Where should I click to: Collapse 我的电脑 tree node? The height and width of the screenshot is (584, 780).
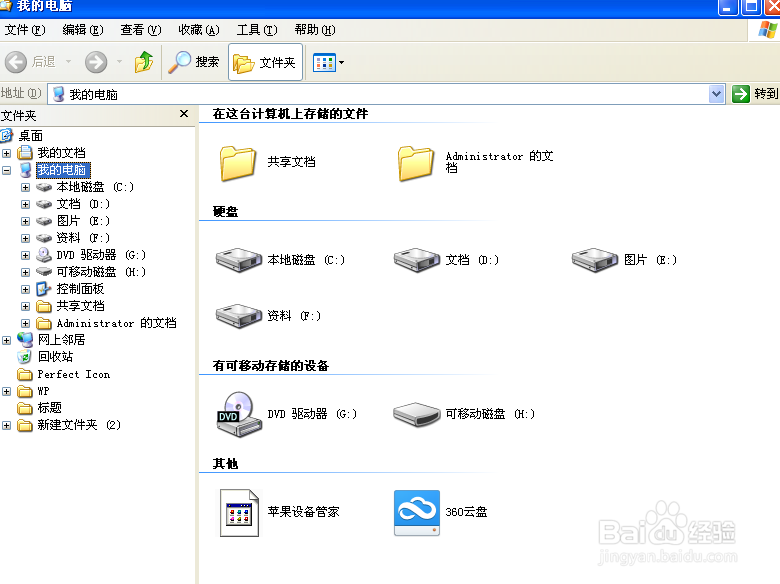6,170
